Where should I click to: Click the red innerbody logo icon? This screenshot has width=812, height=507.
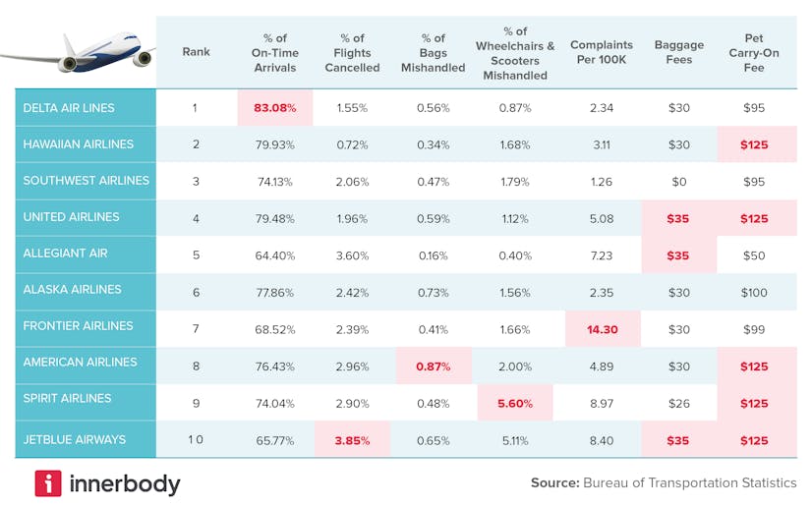point(48,483)
